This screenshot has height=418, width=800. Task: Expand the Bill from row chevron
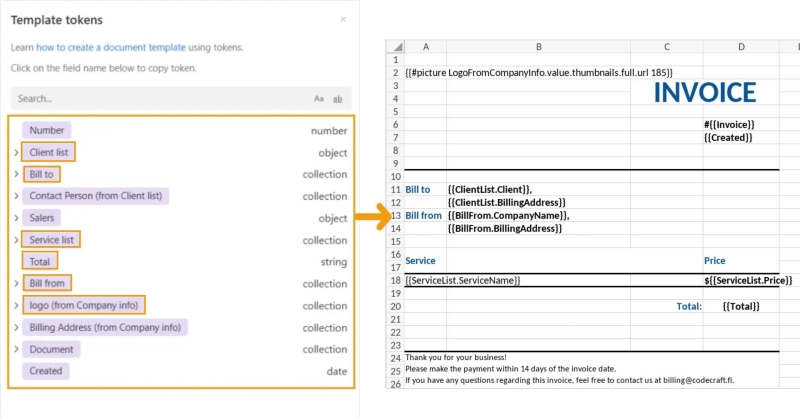tap(16, 283)
